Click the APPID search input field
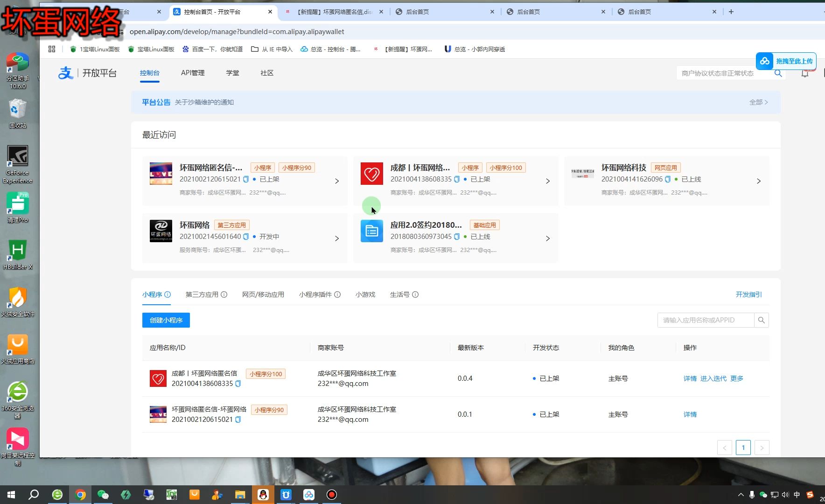825x504 pixels. 706,320
